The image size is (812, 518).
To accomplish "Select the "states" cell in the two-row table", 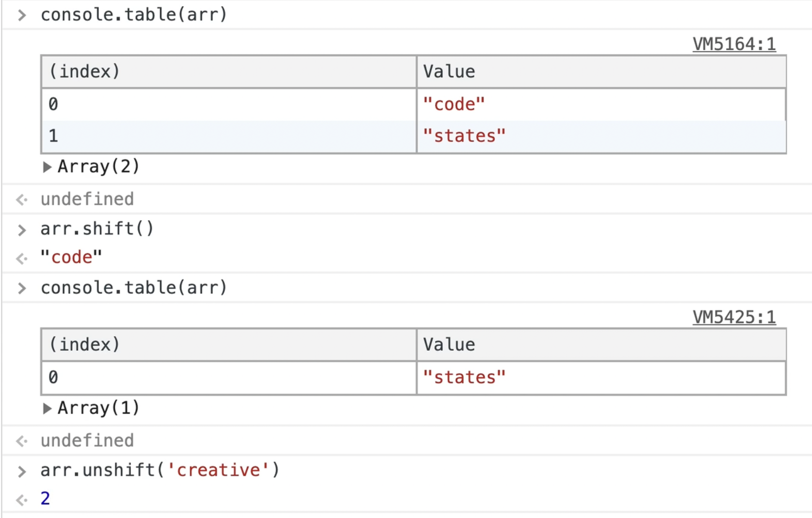I will (464, 136).
